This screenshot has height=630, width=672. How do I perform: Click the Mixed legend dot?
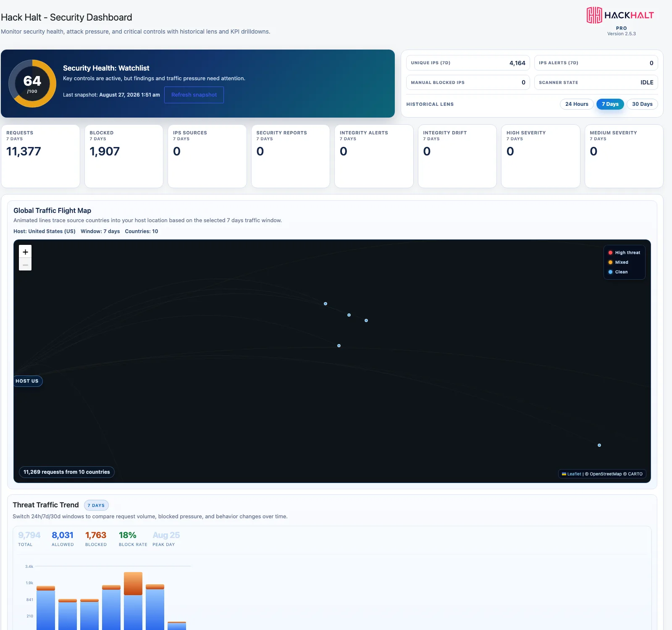(610, 262)
